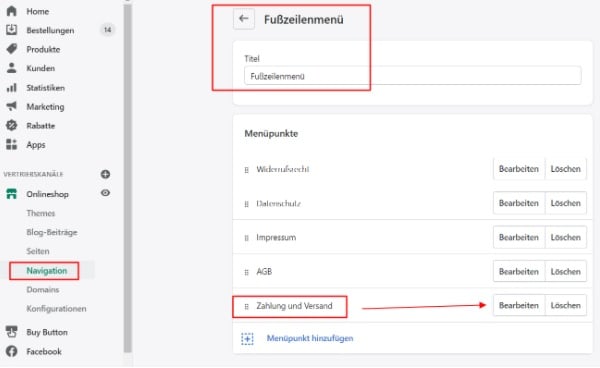Open the Kunden person icon
This screenshot has height=368, width=600.
pyautogui.click(x=11, y=68)
